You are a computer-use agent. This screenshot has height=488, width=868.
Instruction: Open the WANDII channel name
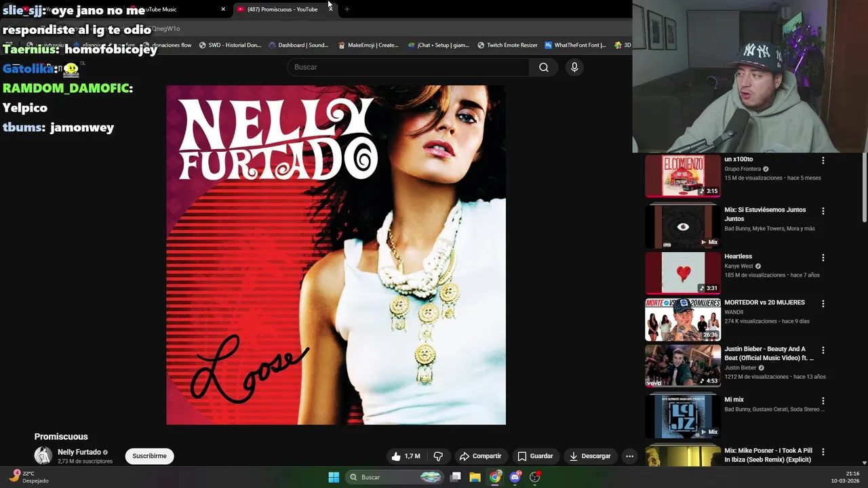pyautogui.click(x=734, y=312)
